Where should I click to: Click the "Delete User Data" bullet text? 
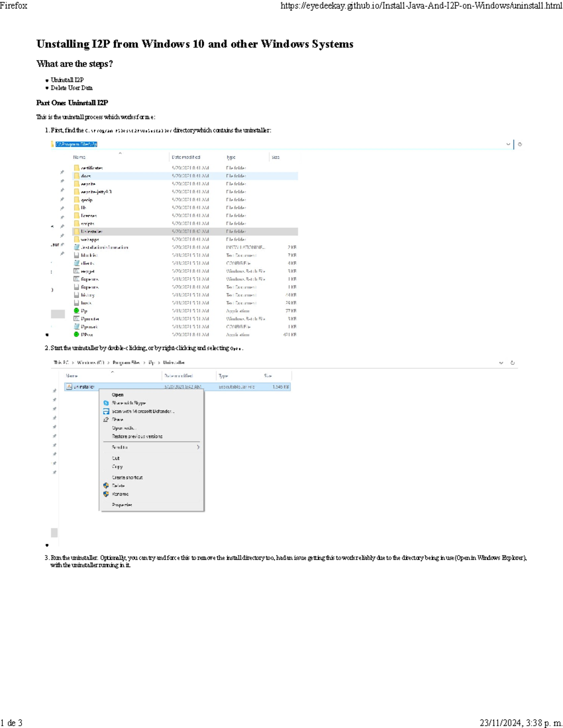point(72,88)
